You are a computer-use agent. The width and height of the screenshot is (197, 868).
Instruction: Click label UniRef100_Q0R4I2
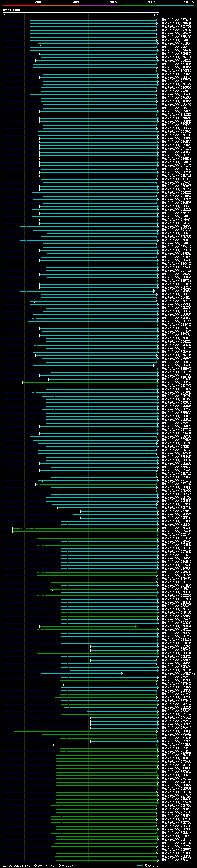(x=177, y=47)
